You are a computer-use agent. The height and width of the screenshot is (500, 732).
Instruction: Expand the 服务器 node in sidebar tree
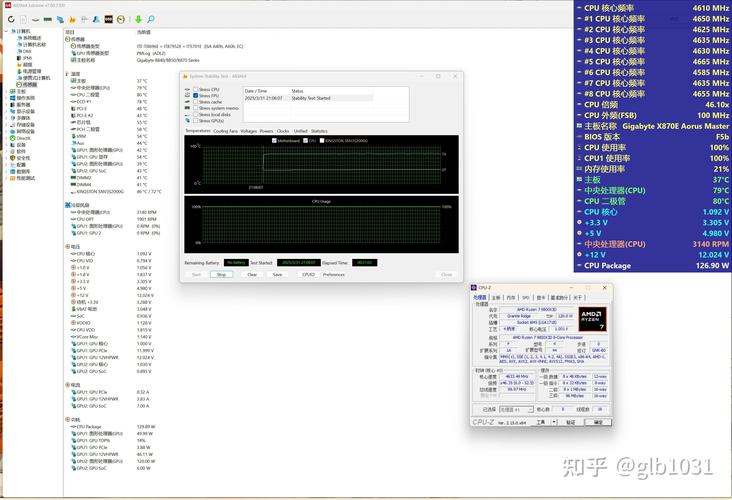(6, 105)
